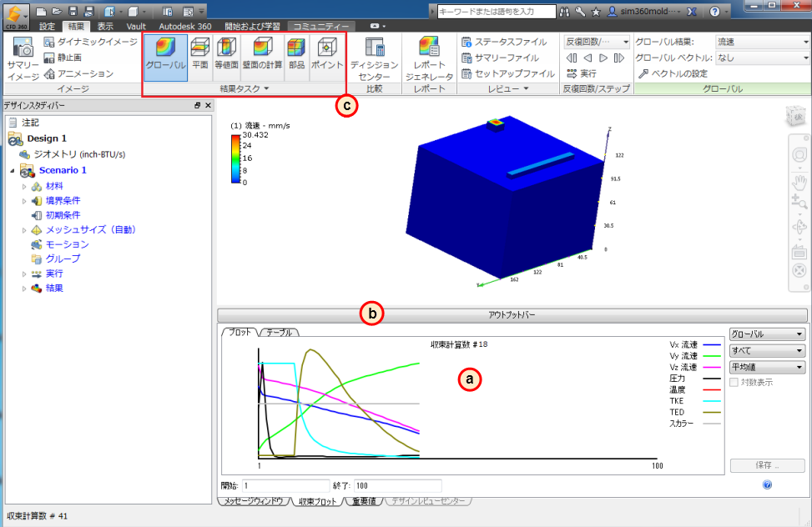Open the 反復回数 dropdown

point(597,42)
